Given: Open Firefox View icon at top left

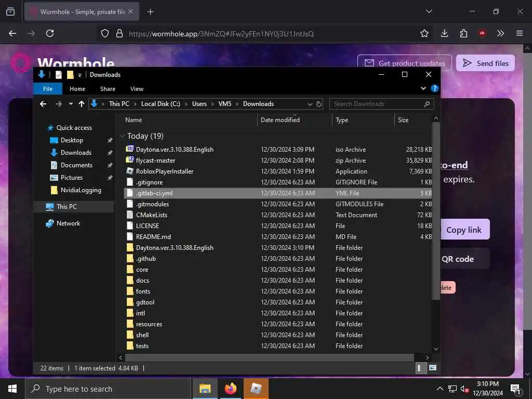Looking at the screenshot, I should [10, 12].
